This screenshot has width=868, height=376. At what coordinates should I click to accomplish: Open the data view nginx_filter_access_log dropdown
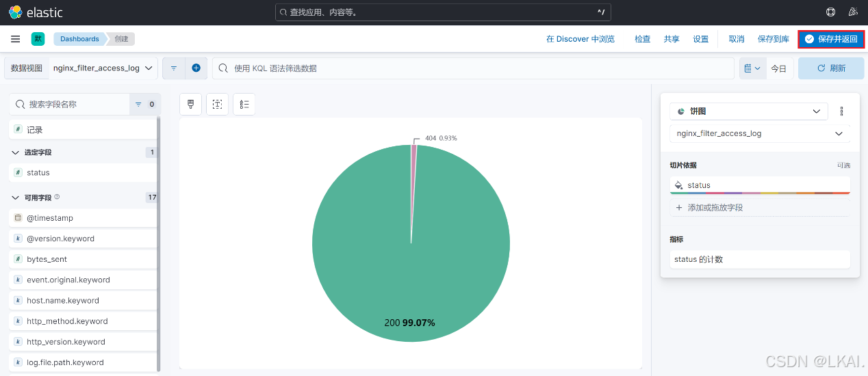coord(103,68)
